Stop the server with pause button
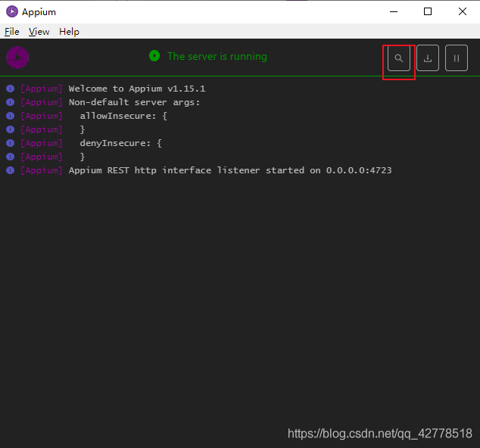 pyautogui.click(x=456, y=58)
